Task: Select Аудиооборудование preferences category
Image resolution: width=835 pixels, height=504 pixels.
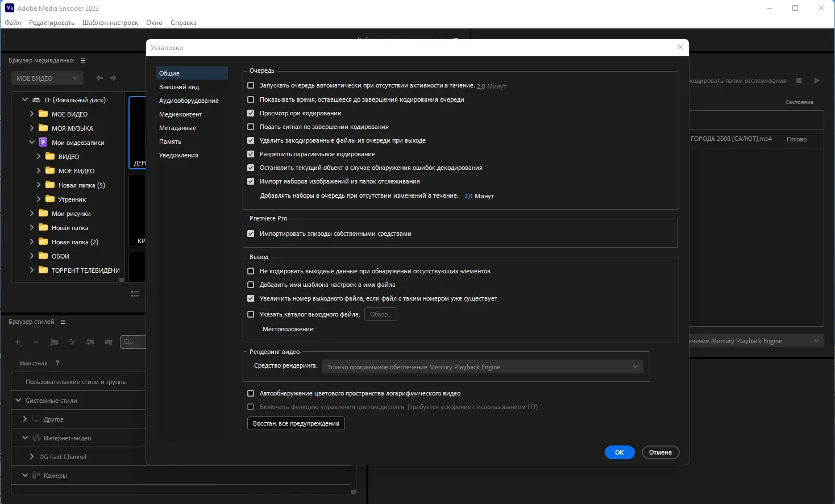Action: (192, 101)
